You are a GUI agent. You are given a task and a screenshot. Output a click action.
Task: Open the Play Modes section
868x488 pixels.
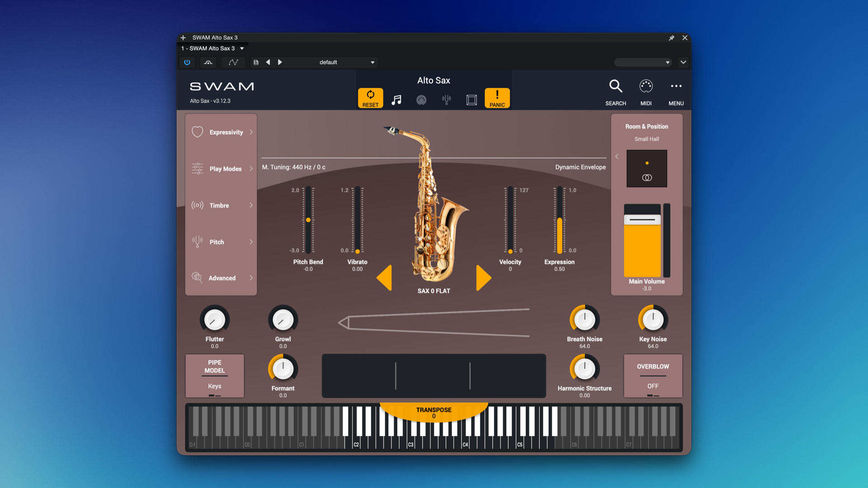221,169
